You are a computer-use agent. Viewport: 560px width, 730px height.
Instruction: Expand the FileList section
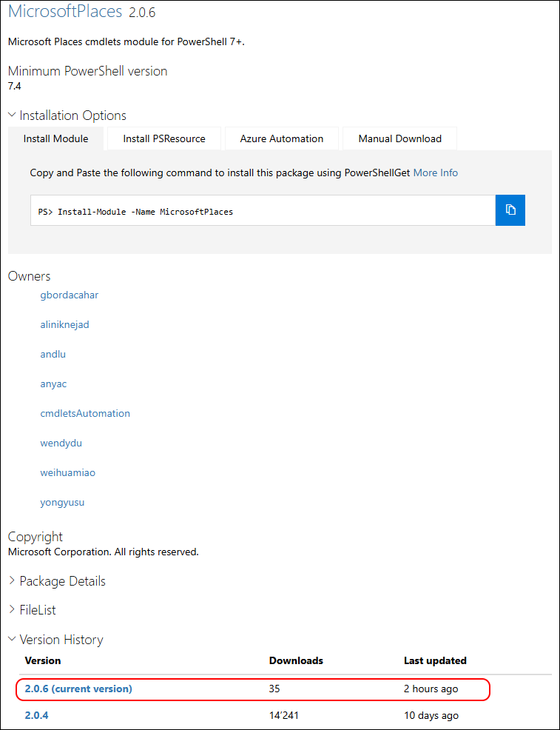click(x=32, y=610)
